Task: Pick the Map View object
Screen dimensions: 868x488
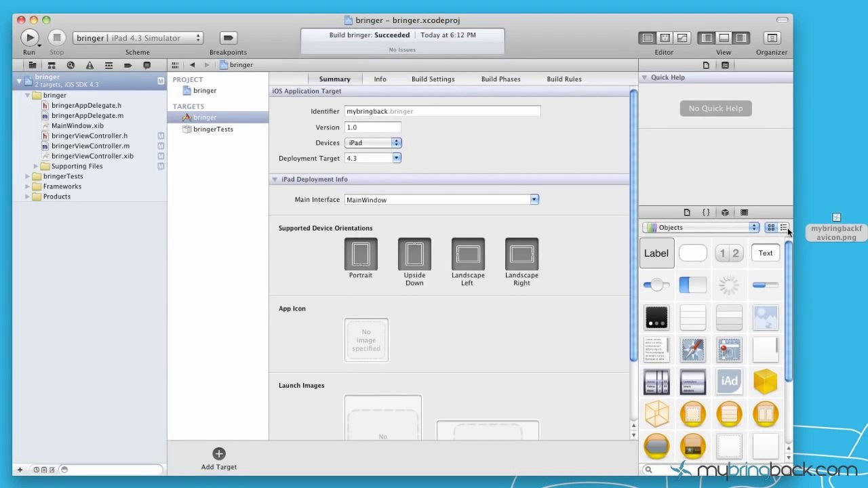Action: tap(729, 350)
